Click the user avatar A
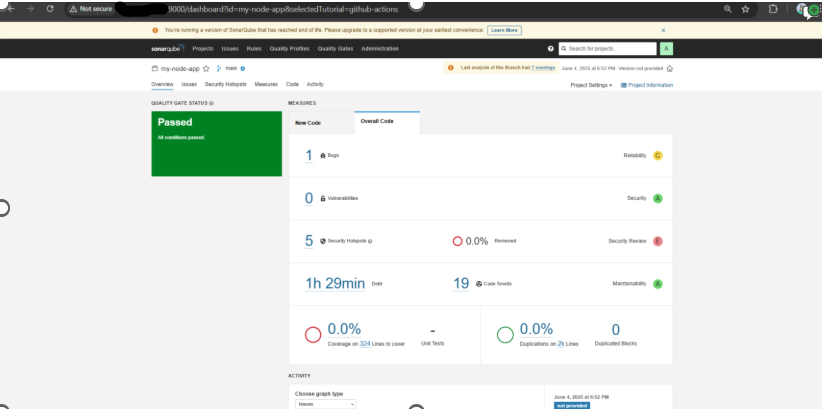Image resolution: width=822 pixels, height=409 pixels. click(x=666, y=49)
